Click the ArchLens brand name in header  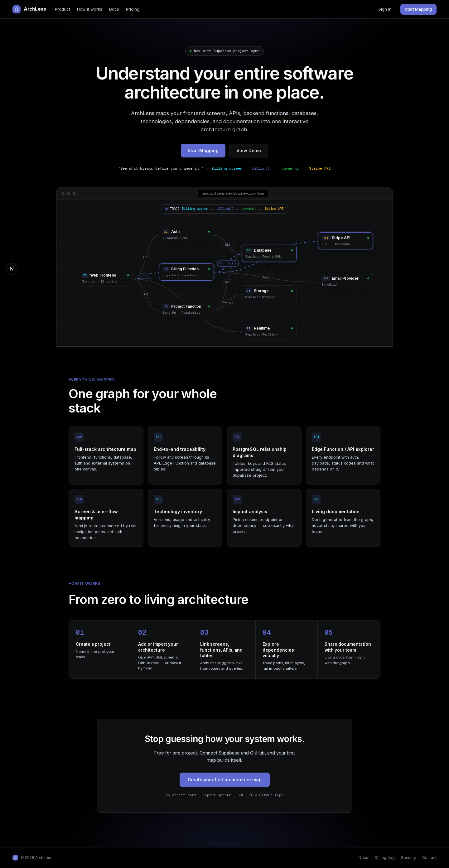click(x=35, y=9)
